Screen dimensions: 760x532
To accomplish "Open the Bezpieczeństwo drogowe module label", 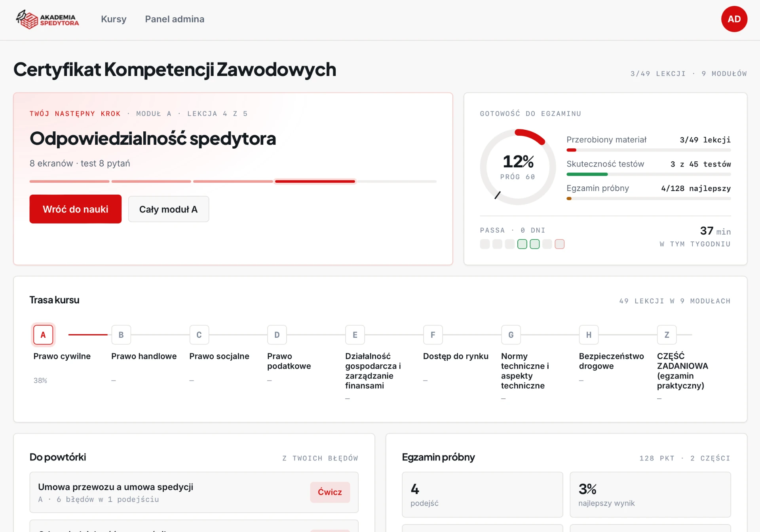I will click(x=612, y=361).
